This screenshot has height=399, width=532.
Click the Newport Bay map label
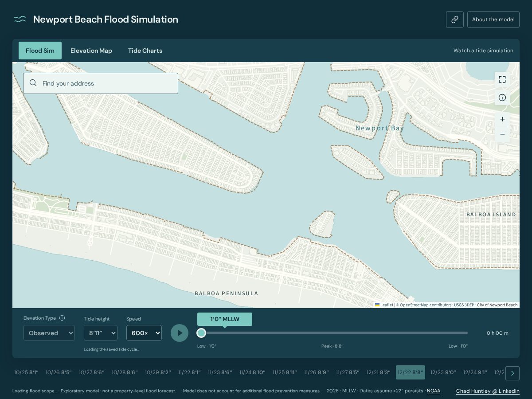(380, 128)
